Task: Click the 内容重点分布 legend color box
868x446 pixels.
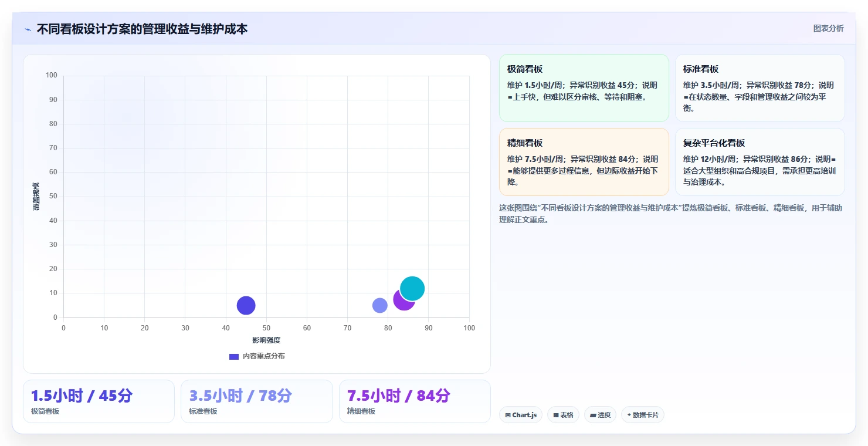Action: [234, 356]
